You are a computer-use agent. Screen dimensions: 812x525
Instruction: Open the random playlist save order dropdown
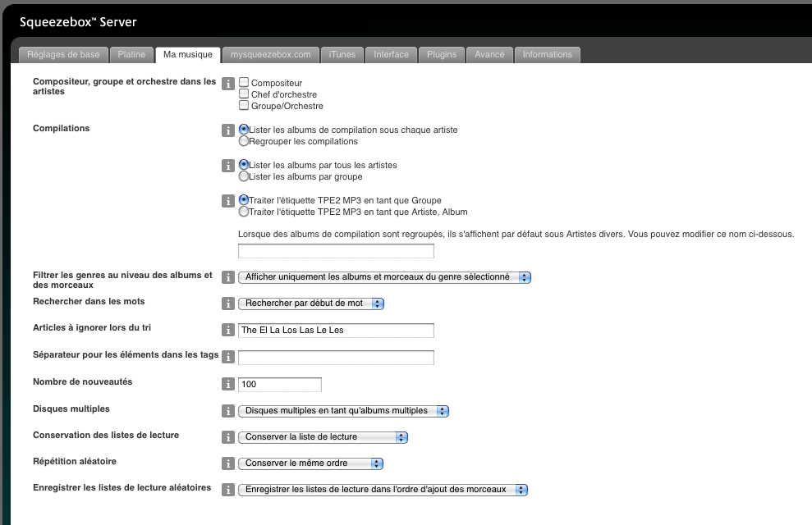[383, 490]
